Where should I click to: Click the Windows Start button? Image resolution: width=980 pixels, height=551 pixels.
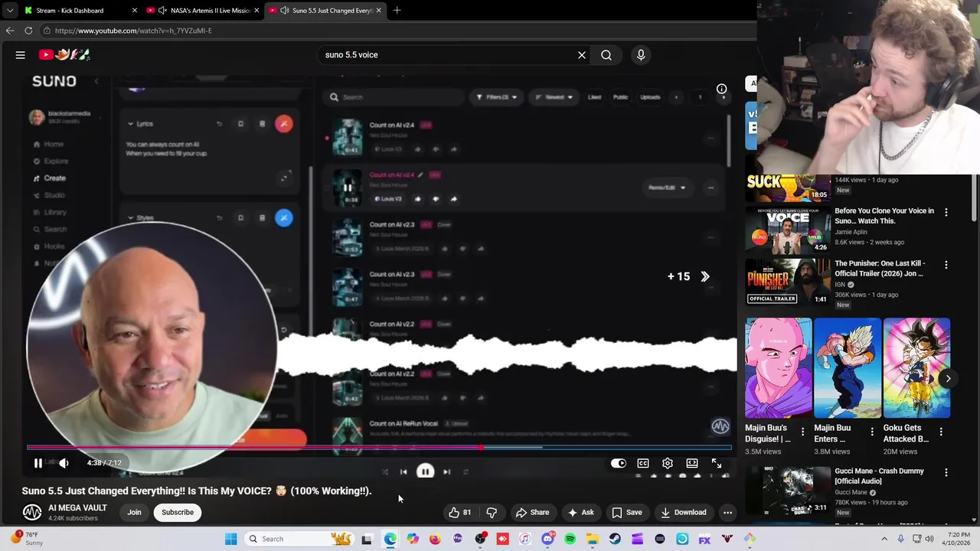[x=230, y=539]
